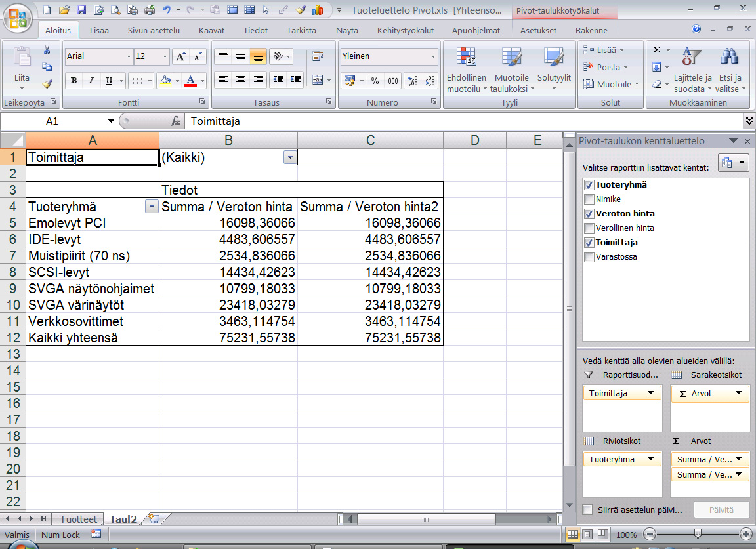This screenshot has width=756, height=549.
Task: Enable Siirrä asettelun päivitys checkbox
Action: pos(587,510)
